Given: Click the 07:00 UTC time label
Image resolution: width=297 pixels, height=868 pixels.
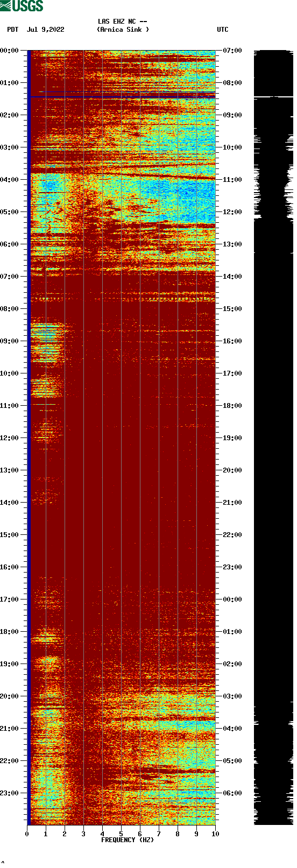Looking at the screenshot, I should [232, 51].
